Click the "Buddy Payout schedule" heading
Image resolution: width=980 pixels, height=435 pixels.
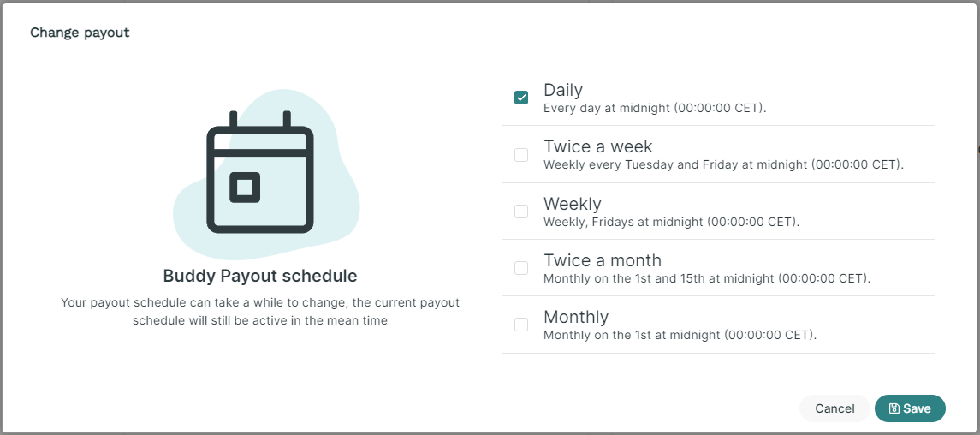pos(260,276)
